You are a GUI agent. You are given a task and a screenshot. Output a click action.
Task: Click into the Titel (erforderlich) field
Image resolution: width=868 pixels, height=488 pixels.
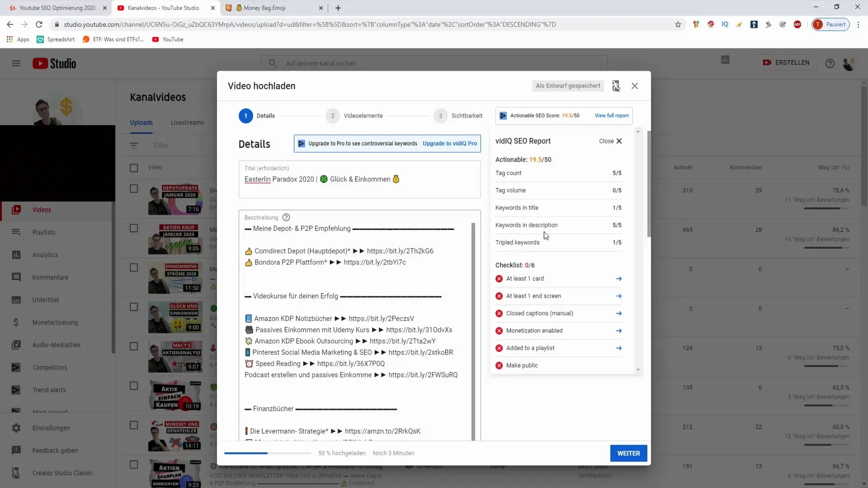coord(359,179)
